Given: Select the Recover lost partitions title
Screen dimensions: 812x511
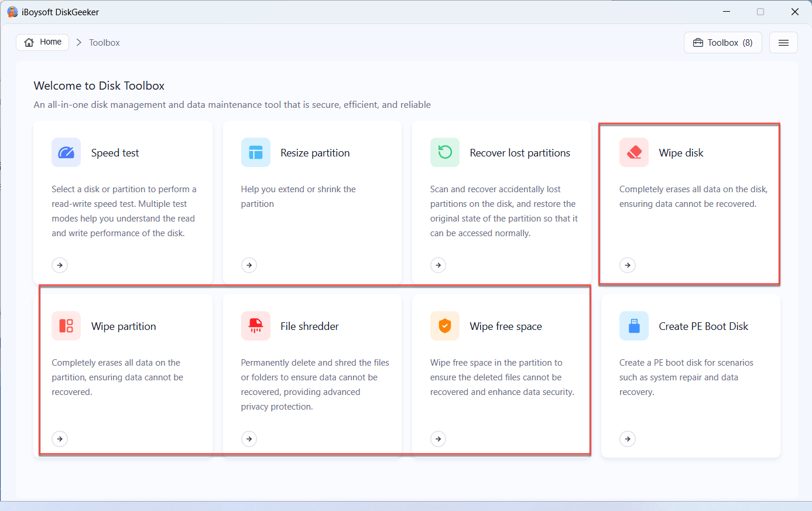Looking at the screenshot, I should (520, 153).
